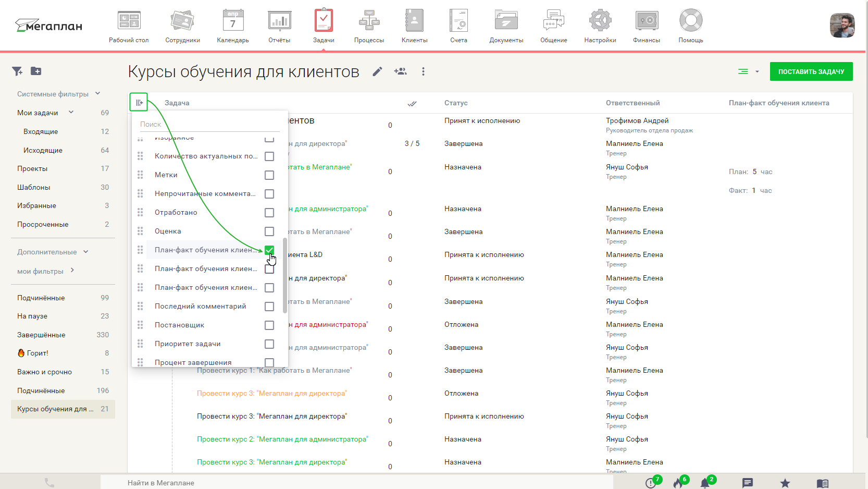Open the view mode dropdown arrow
Image resolution: width=868 pixels, height=489 pixels.
(x=757, y=72)
